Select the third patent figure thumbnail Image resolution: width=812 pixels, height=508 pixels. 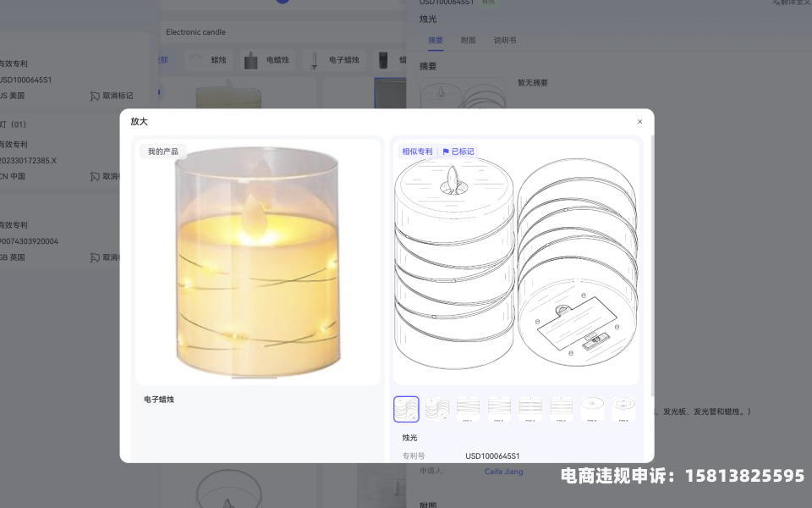tap(468, 409)
